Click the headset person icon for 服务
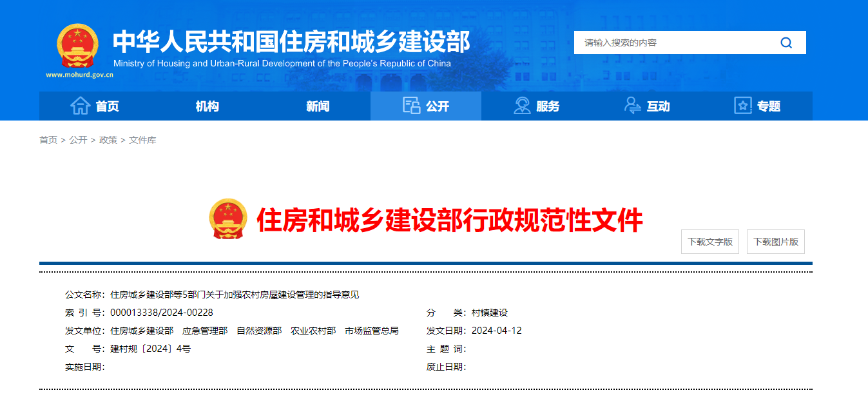This screenshot has height=417, width=868. click(x=522, y=106)
